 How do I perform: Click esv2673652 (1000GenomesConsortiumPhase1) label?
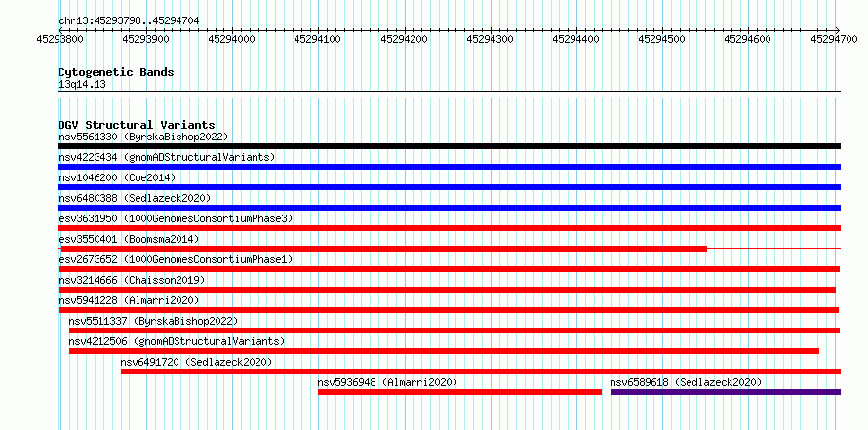[176, 259]
